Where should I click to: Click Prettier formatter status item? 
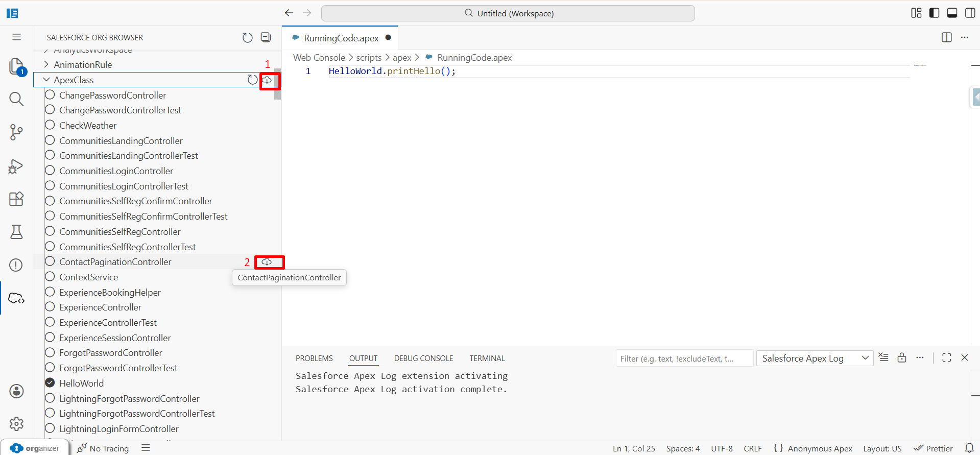point(933,448)
